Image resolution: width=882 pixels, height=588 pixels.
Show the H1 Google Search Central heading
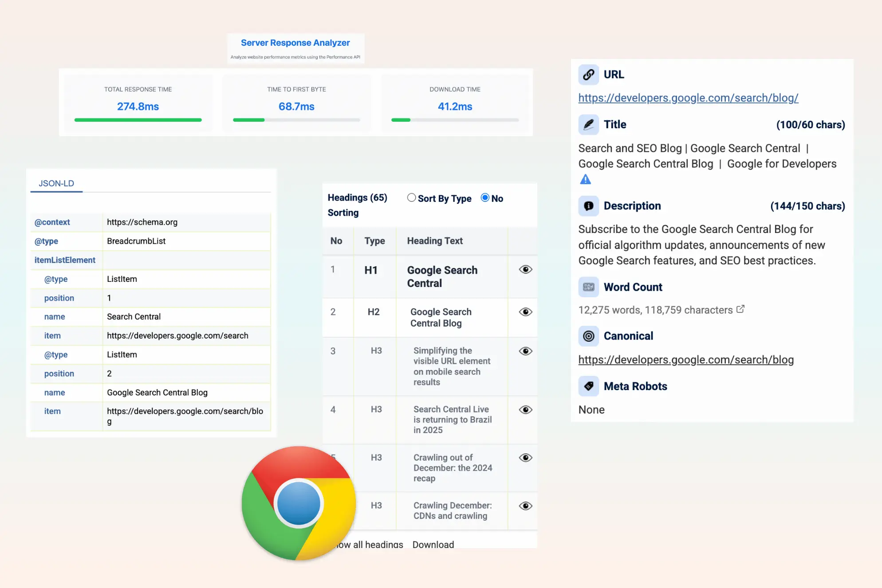[x=525, y=269]
